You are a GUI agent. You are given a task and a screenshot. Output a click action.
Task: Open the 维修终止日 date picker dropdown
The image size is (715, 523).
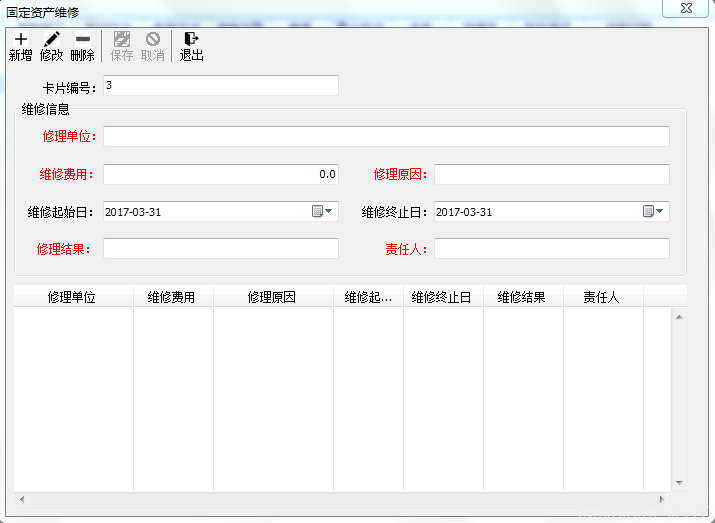(x=654, y=211)
